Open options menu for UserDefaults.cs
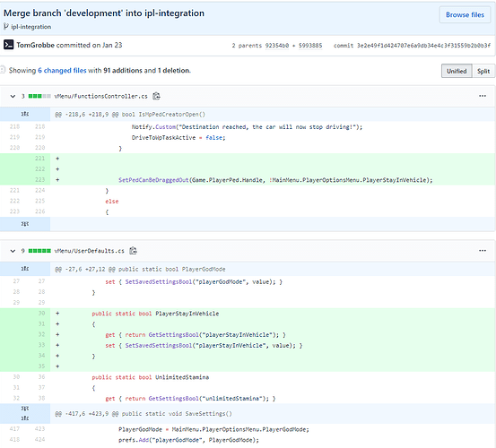The height and width of the screenshot is (448, 496). click(x=482, y=251)
